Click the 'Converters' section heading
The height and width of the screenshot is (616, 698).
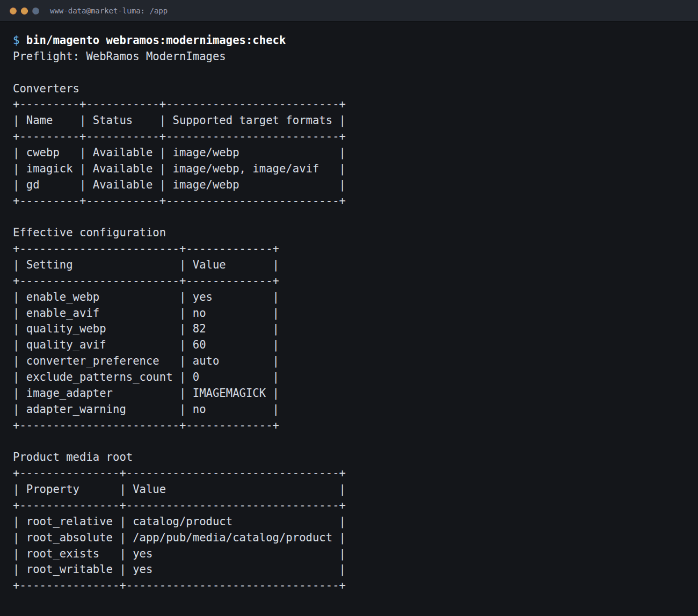tap(46, 89)
